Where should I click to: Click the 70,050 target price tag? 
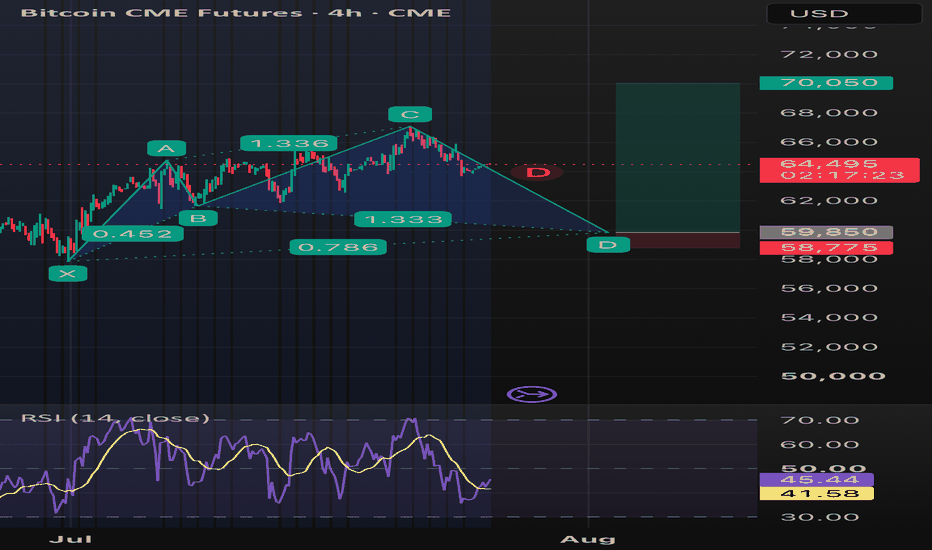(x=826, y=83)
